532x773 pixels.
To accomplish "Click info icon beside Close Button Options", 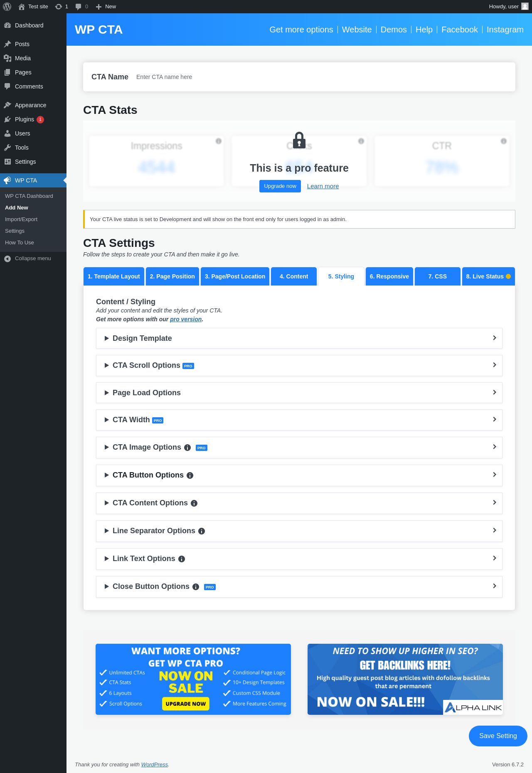I will [196, 587].
